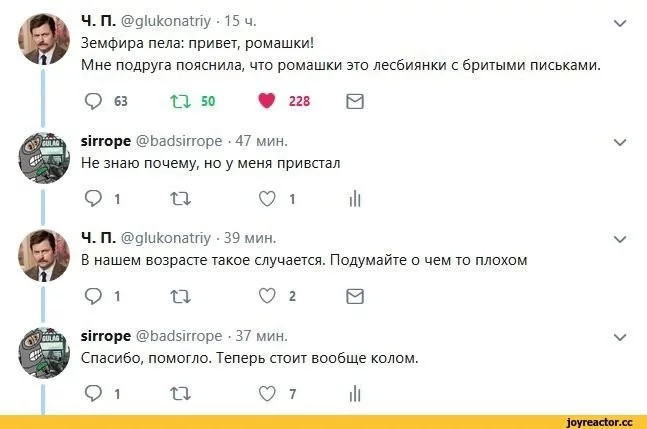Reply to the 39 мин. tweet
Image resolution: width=647 pixels, height=429 pixels.
click(x=92, y=296)
